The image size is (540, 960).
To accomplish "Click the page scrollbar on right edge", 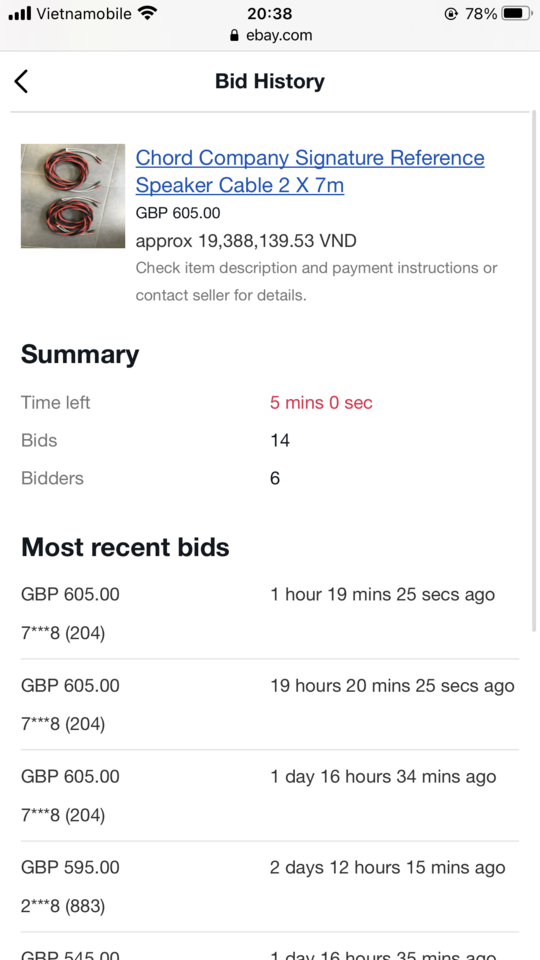I will pyautogui.click(x=534, y=373).
